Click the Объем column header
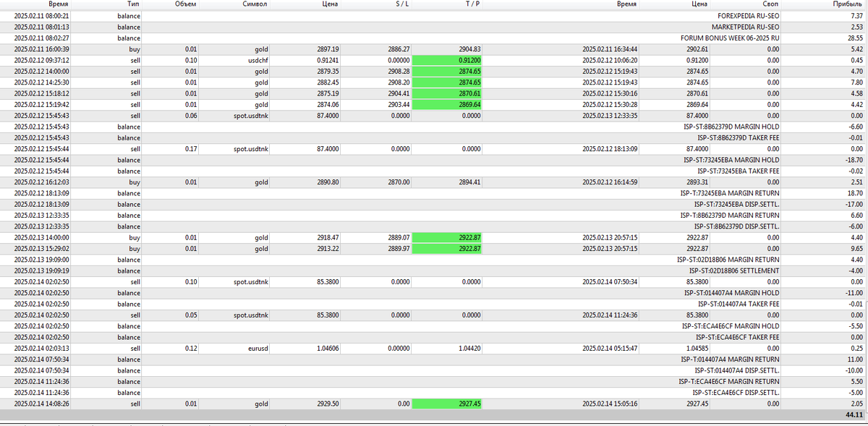Viewport: 868px width, 426px height. pos(185,4)
